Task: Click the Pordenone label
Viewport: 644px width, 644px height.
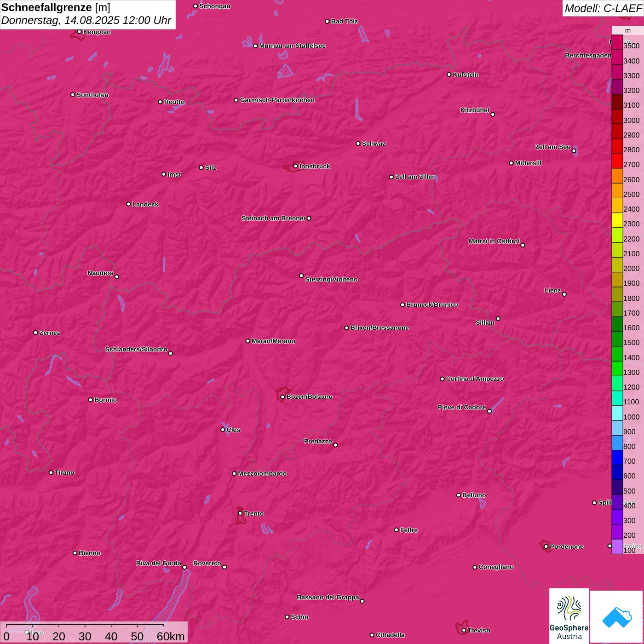Action: point(566,546)
